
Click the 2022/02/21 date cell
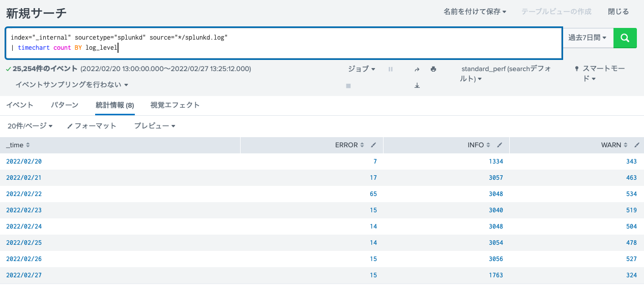tap(24, 178)
